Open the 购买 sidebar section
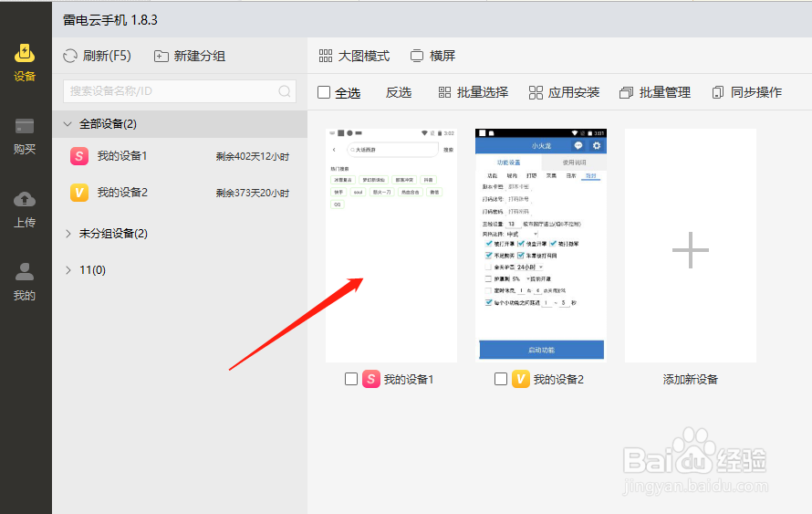Screen dimensions: 812x514 [x=25, y=136]
